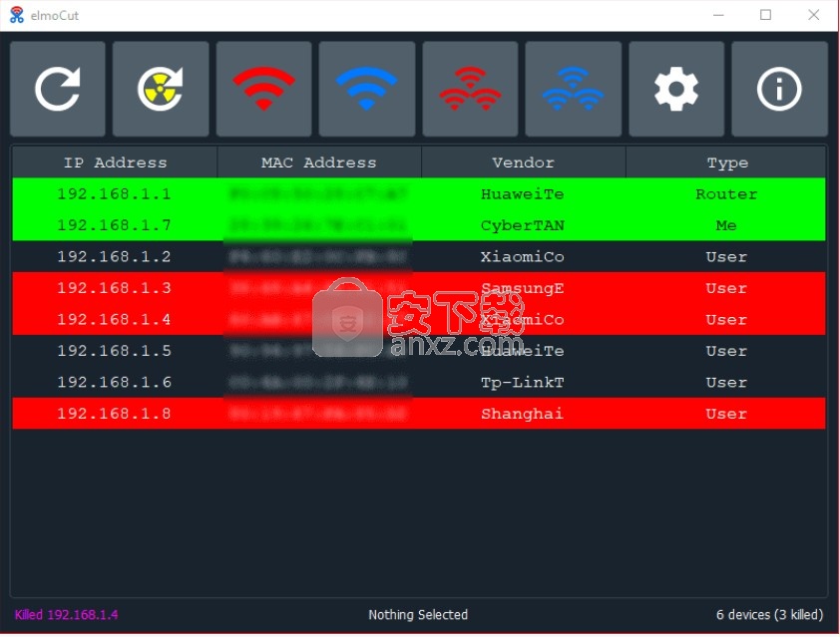
Task: Click the CyberTAN vendor cell
Action: (523, 225)
